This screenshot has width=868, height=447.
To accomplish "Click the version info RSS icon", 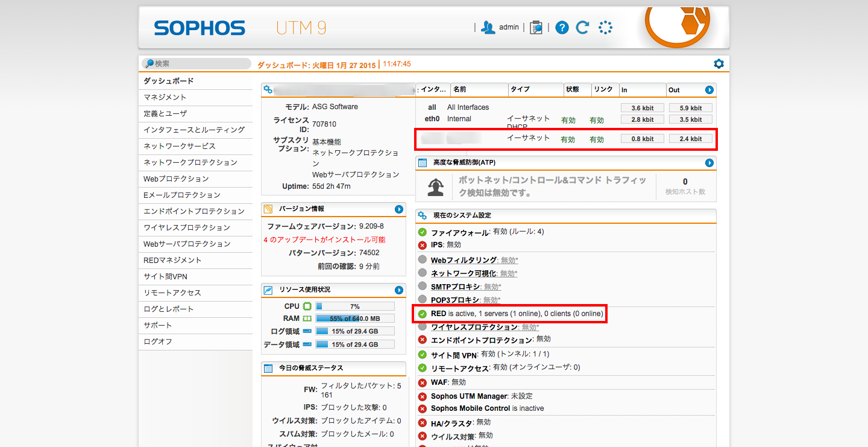I will pos(268,209).
